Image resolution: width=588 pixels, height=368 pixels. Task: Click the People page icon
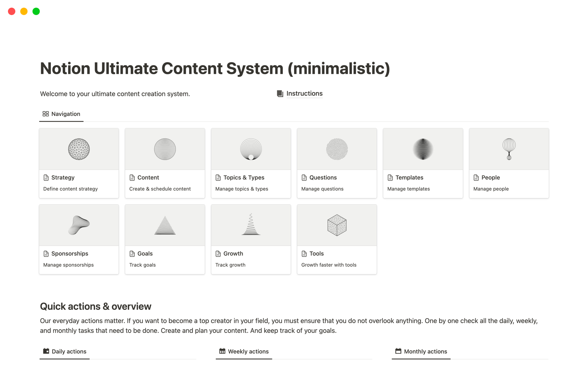click(476, 178)
